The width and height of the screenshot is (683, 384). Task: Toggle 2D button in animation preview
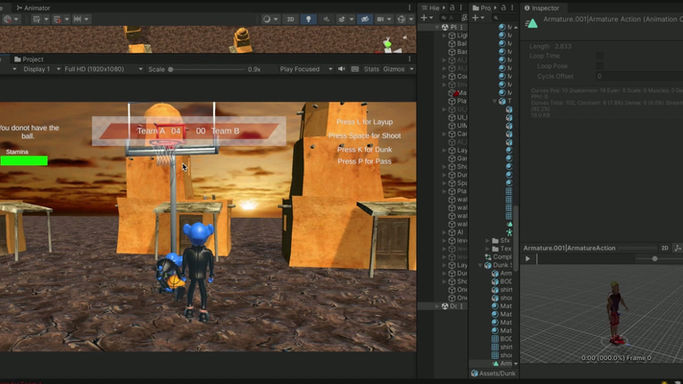(665, 248)
